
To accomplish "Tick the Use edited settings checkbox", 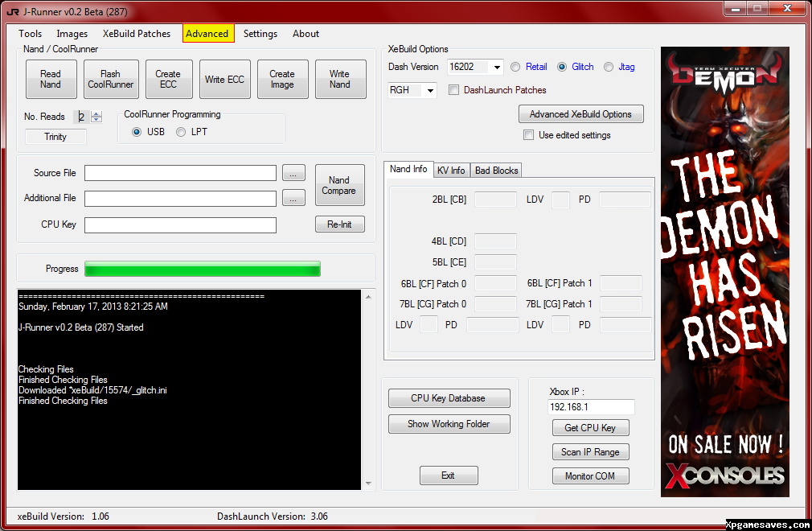I will 528,135.
